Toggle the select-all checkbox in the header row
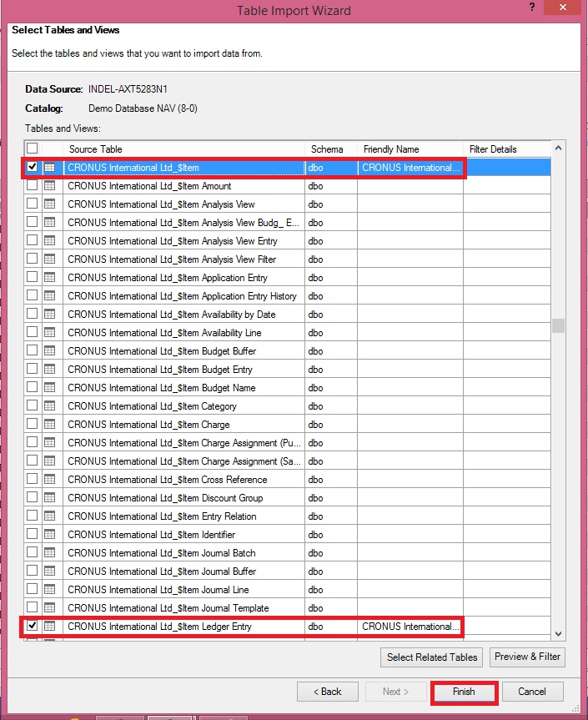588x720 pixels. click(x=33, y=149)
